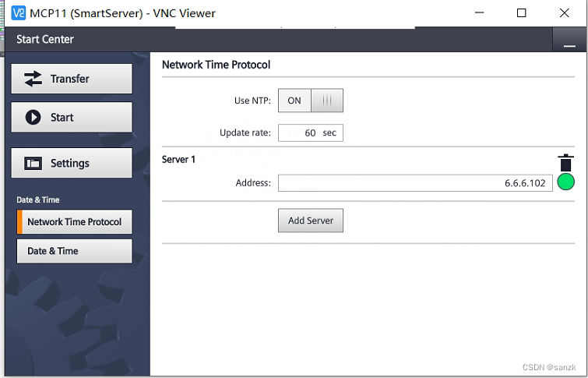Click the Start Center title text

pos(45,40)
